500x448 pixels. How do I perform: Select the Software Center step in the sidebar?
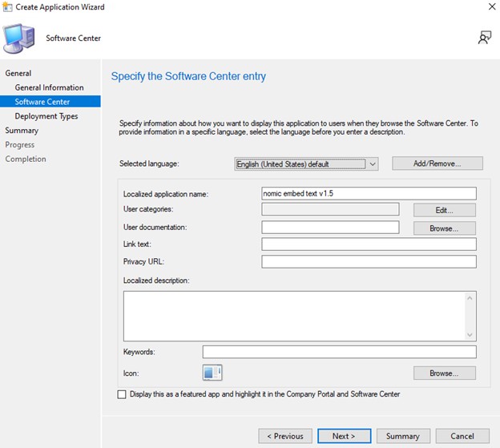click(42, 102)
